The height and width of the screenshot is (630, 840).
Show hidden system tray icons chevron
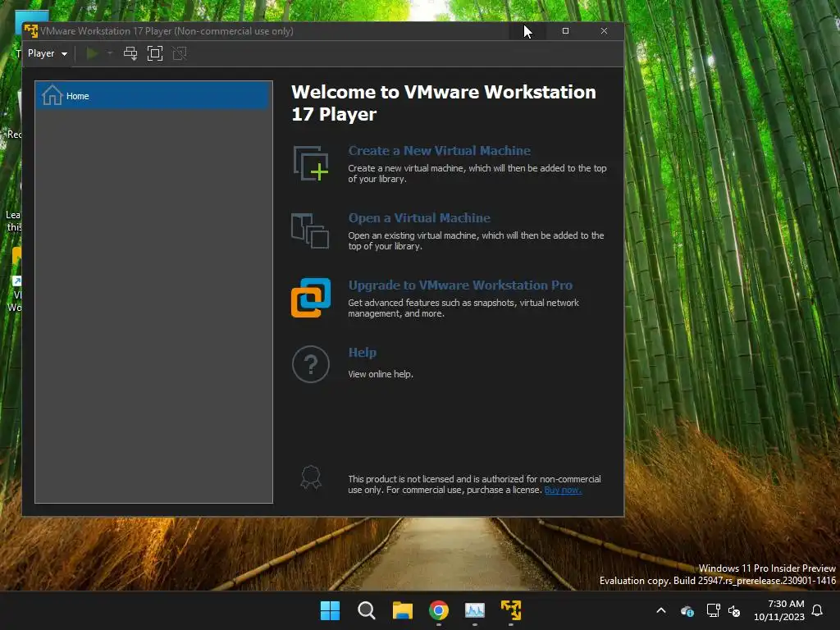click(x=661, y=610)
